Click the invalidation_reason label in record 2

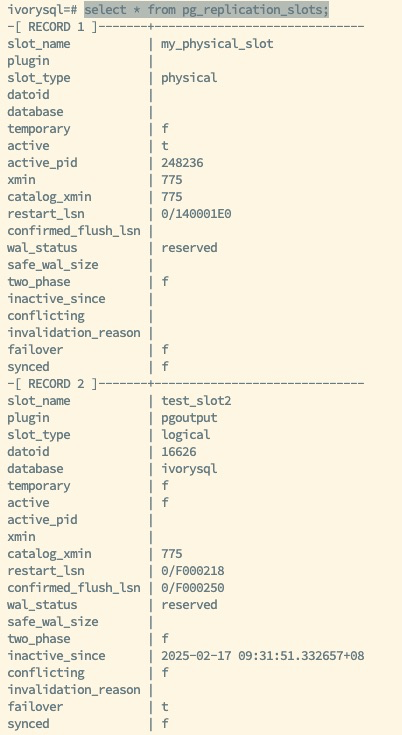coord(74,690)
